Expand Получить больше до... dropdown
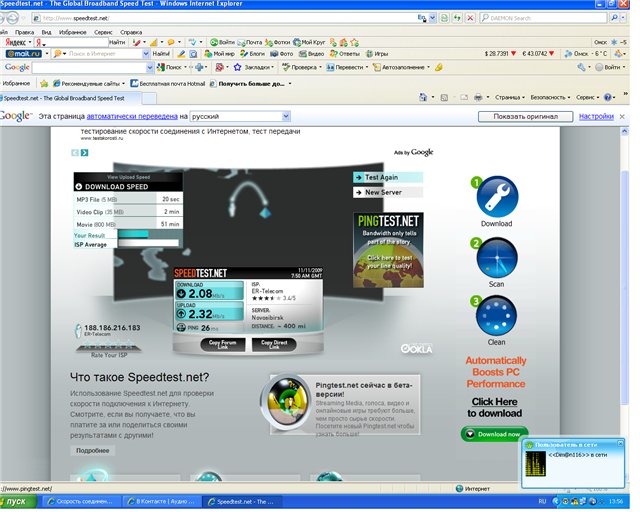Image resolution: width=640 pixels, height=512 pixels. (x=290, y=84)
